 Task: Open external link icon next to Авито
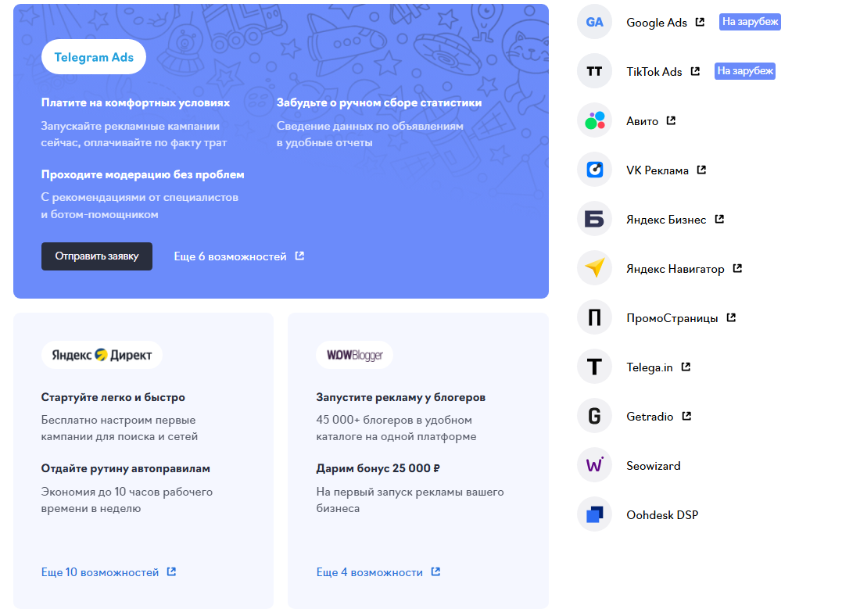(671, 120)
